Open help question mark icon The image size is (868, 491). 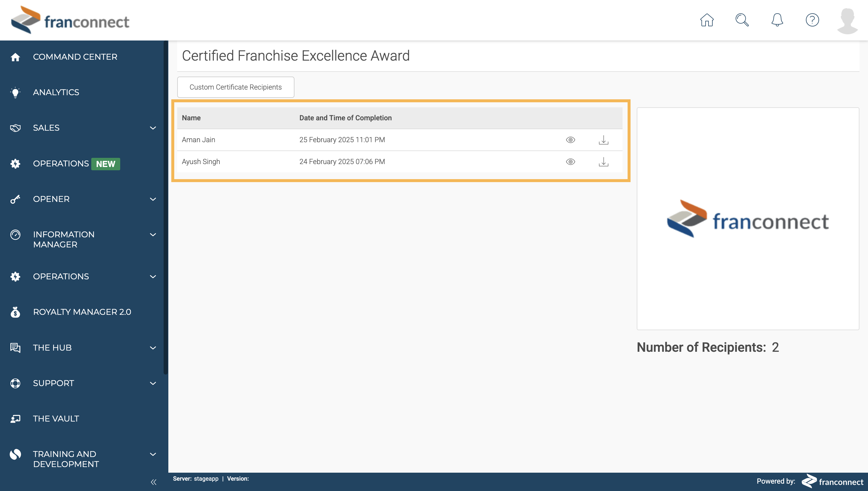[x=812, y=20]
